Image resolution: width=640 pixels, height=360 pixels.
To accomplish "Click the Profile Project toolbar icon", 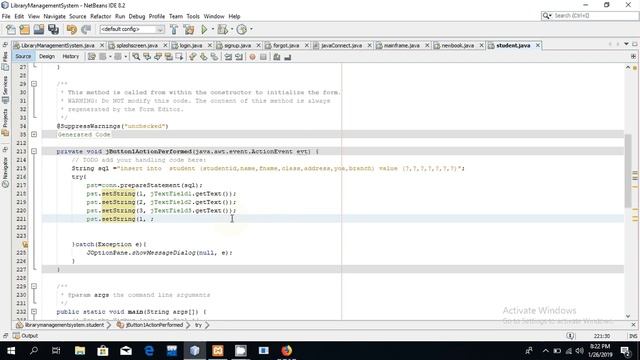I will pyautogui.click(x=242, y=29).
